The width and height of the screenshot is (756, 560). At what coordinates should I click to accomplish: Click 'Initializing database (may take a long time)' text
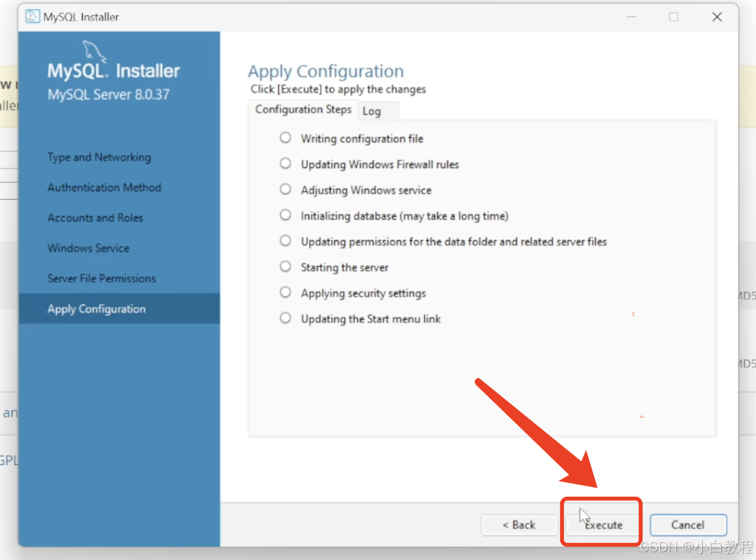point(405,216)
